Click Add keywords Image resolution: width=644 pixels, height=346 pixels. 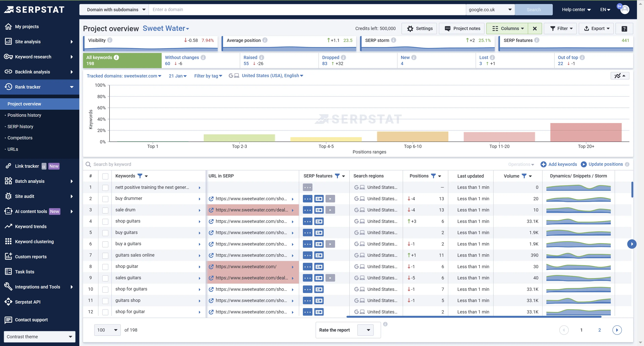coord(559,164)
